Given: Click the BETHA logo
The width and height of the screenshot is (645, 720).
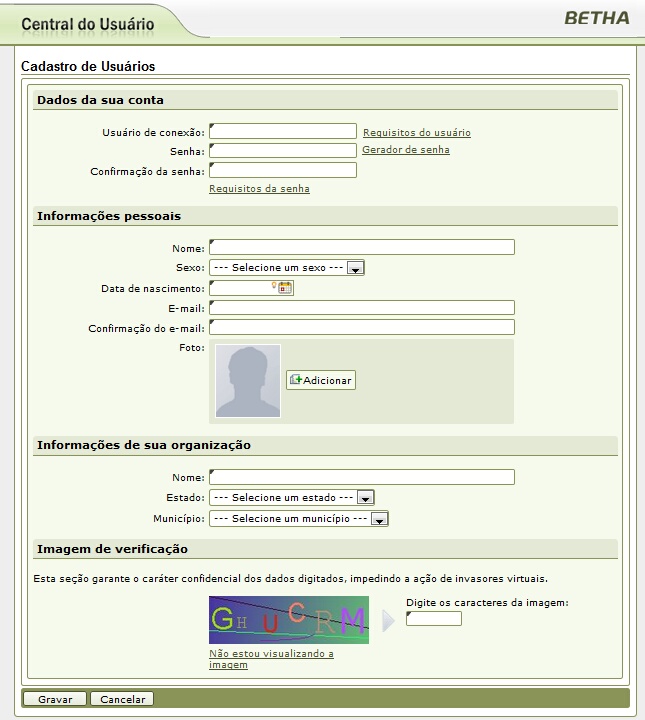Looking at the screenshot, I should pos(596,18).
